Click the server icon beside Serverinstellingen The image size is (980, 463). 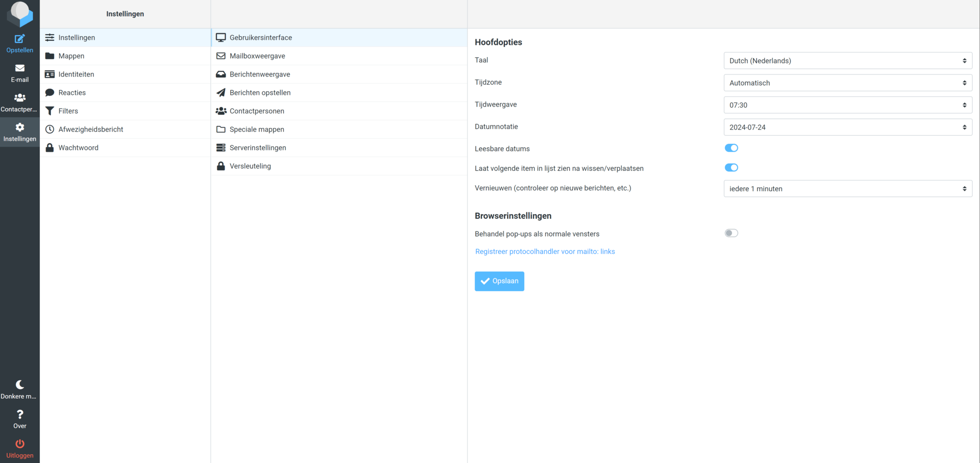click(220, 147)
